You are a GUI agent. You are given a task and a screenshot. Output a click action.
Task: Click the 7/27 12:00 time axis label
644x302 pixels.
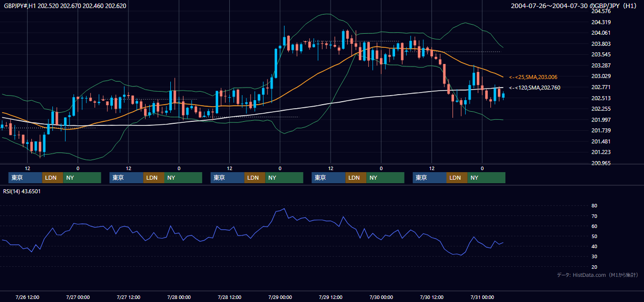[128, 297]
